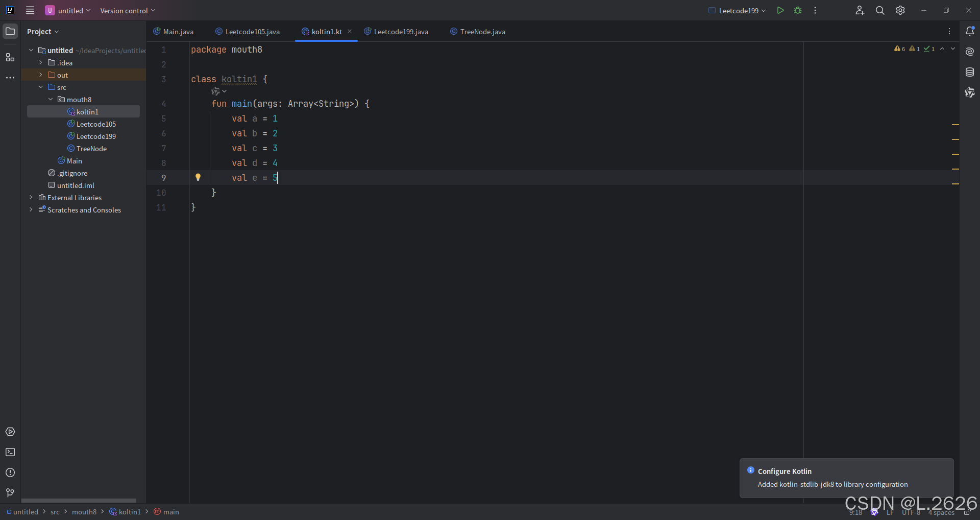Open Search Everywhere
This screenshot has height=520, width=980.
click(x=879, y=10)
